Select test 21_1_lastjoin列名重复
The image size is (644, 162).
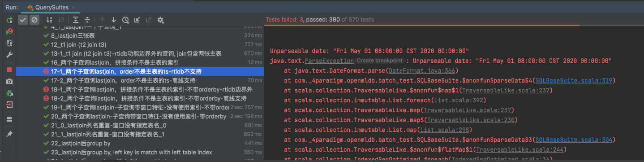coord(140,134)
